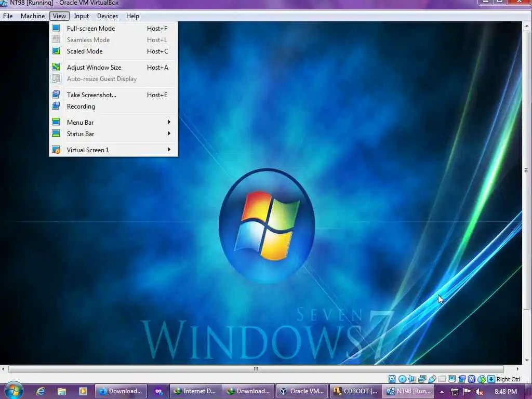The height and width of the screenshot is (399, 532).
Task: Click the hard disk activity indicator in status bar
Action: point(392,379)
